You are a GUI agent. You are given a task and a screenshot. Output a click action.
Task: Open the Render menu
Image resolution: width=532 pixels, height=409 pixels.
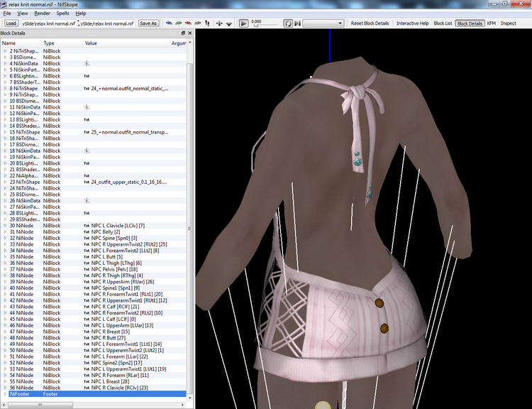[x=42, y=13]
